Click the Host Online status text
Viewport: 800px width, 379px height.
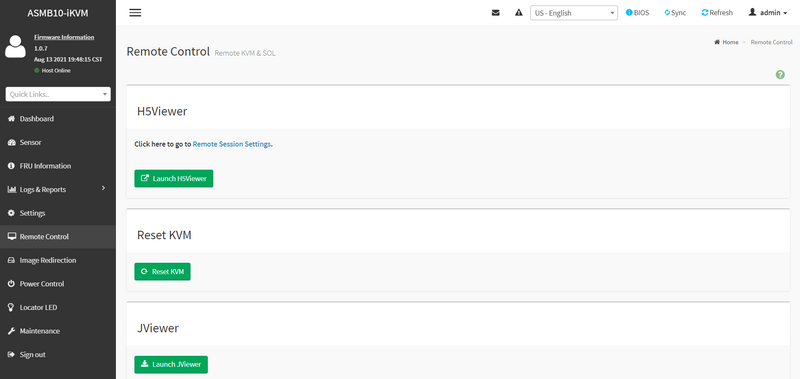[x=56, y=70]
